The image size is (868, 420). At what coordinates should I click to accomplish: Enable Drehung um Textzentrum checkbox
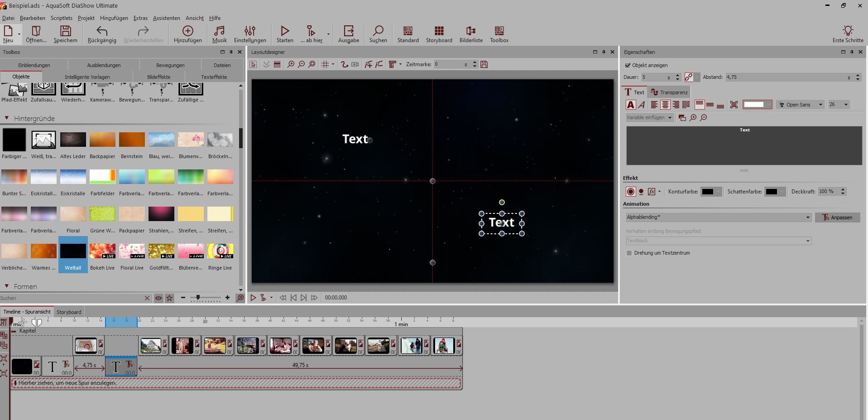(629, 253)
